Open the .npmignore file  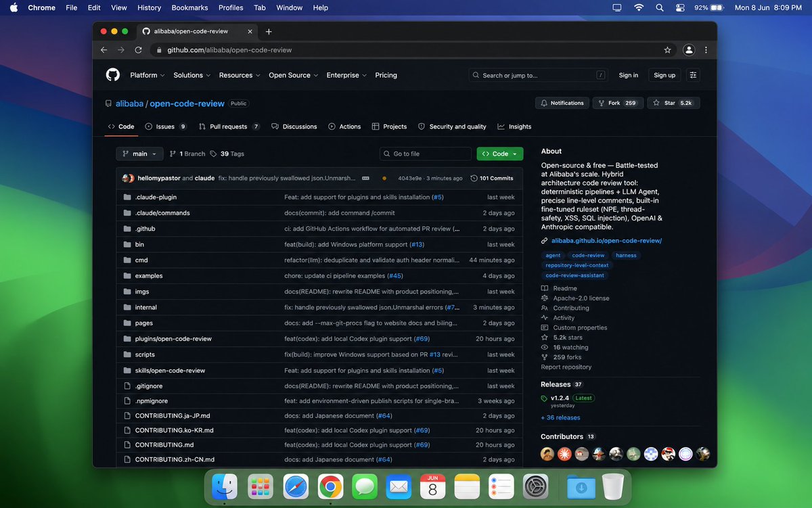coord(152,401)
